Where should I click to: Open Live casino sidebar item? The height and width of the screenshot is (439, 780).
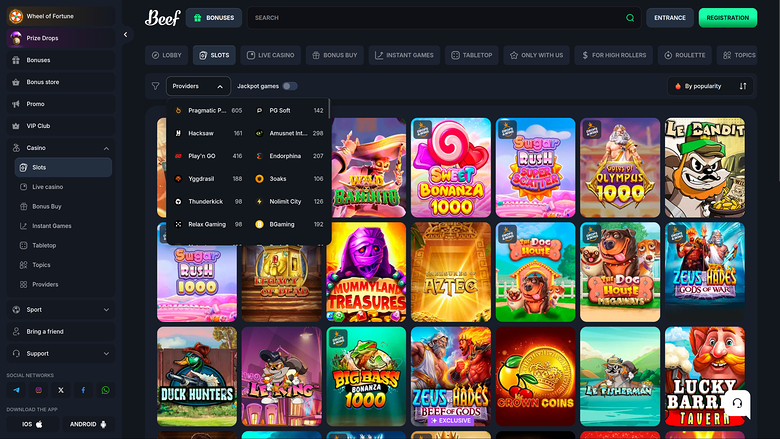coord(63,187)
